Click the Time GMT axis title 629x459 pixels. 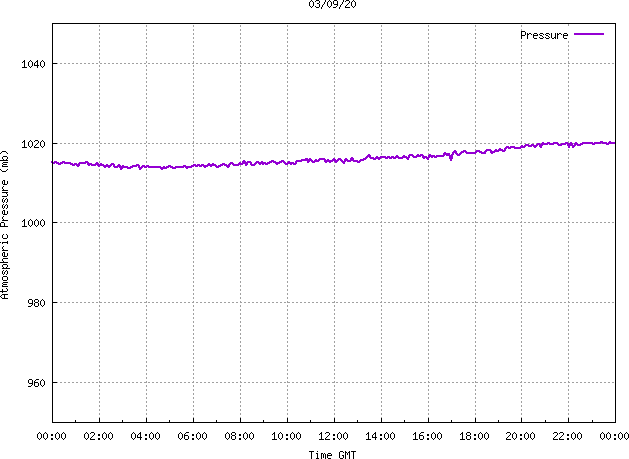[332, 455]
